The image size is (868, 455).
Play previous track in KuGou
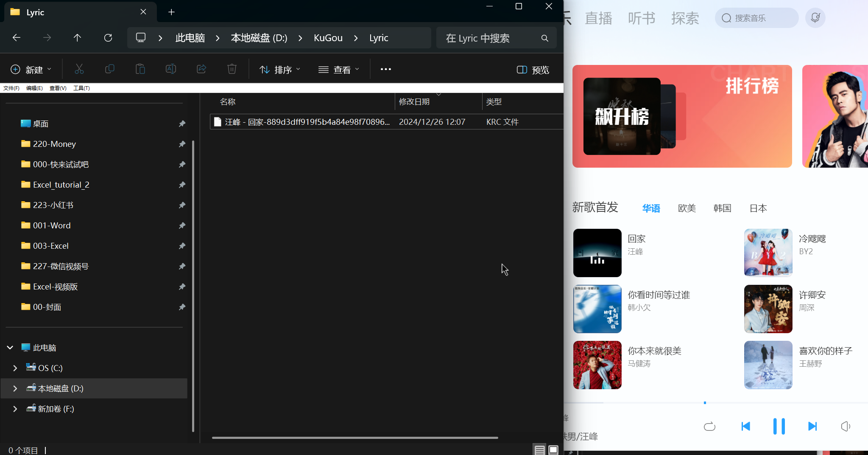coord(746,426)
